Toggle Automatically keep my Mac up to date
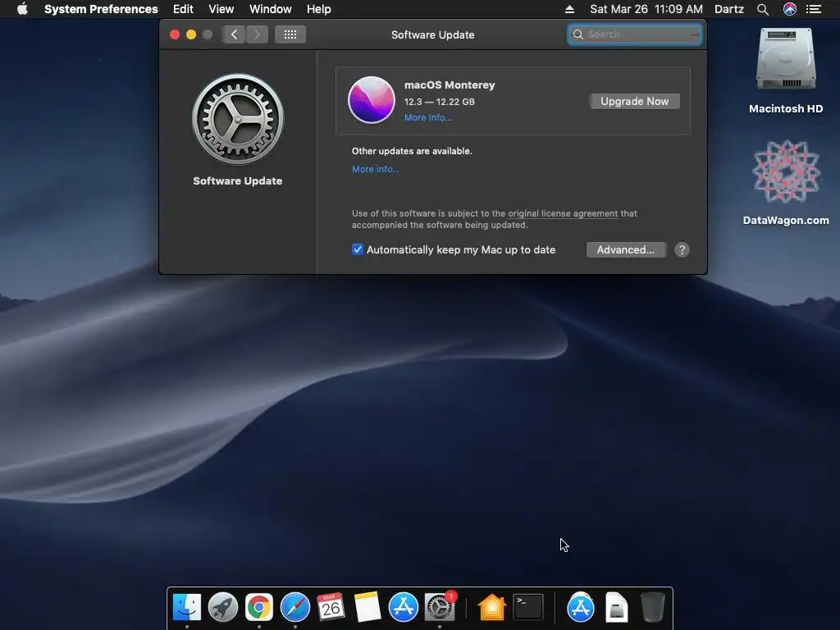 click(358, 249)
